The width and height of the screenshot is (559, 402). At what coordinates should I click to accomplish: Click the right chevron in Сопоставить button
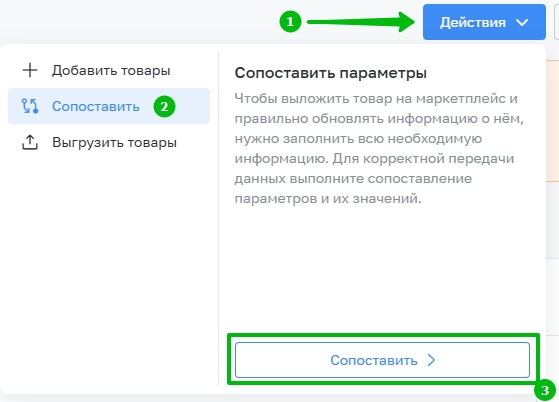431,360
